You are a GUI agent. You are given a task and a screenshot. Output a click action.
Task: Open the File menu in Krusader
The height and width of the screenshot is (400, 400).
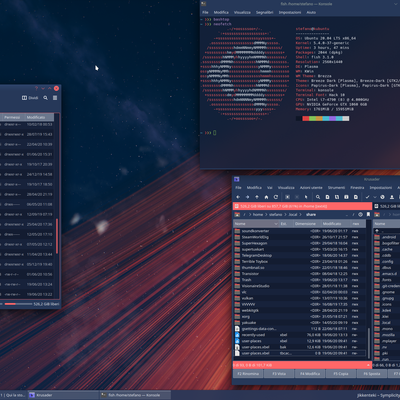click(x=238, y=188)
